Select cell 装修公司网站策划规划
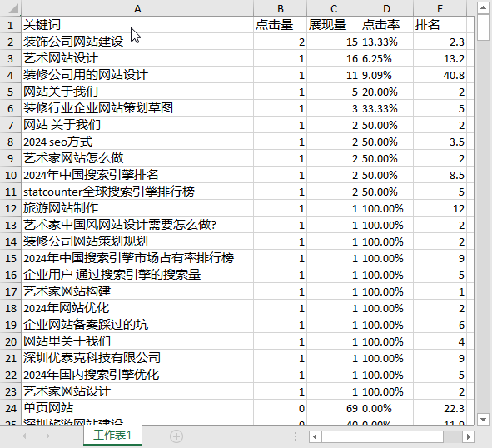The width and height of the screenshot is (492, 448). (x=137, y=241)
